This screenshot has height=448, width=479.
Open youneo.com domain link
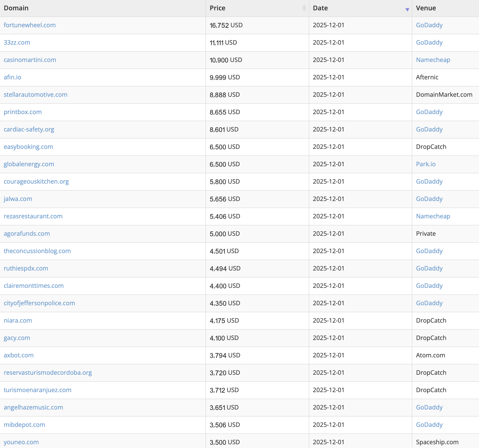pos(21,442)
